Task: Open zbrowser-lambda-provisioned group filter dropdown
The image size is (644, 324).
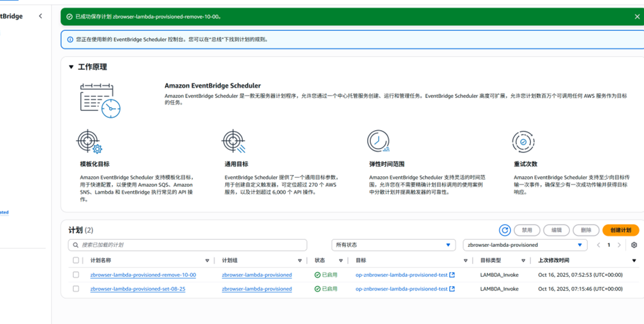Action: pyautogui.click(x=525, y=245)
